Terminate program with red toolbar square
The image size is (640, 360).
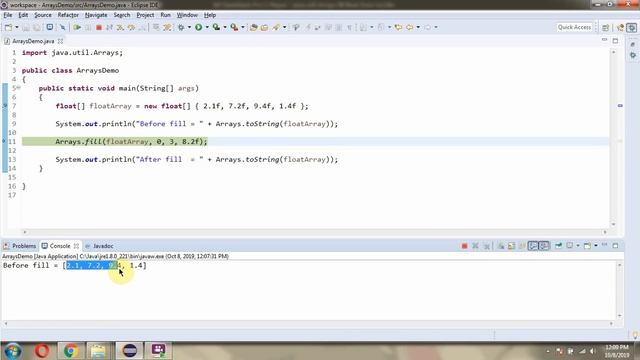(99, 27)
